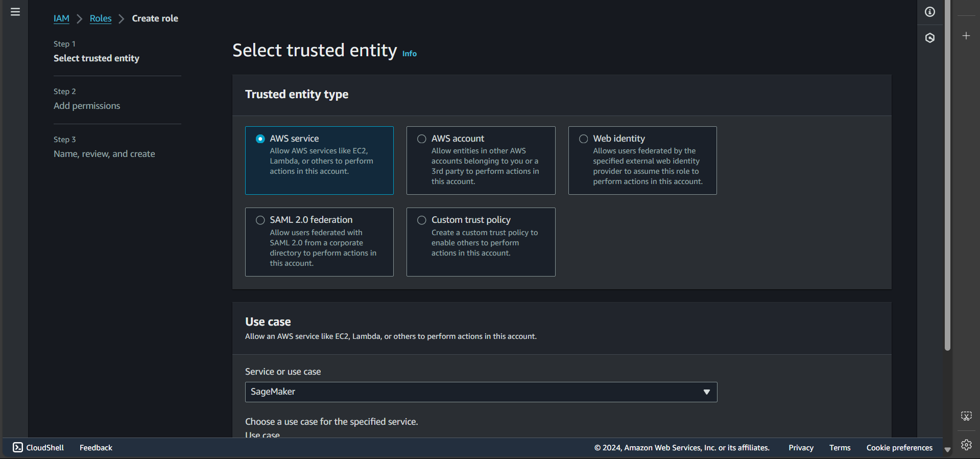Launch CloudShell terminal icon
This screenshot has width=980, height=459.
point(18,447)
